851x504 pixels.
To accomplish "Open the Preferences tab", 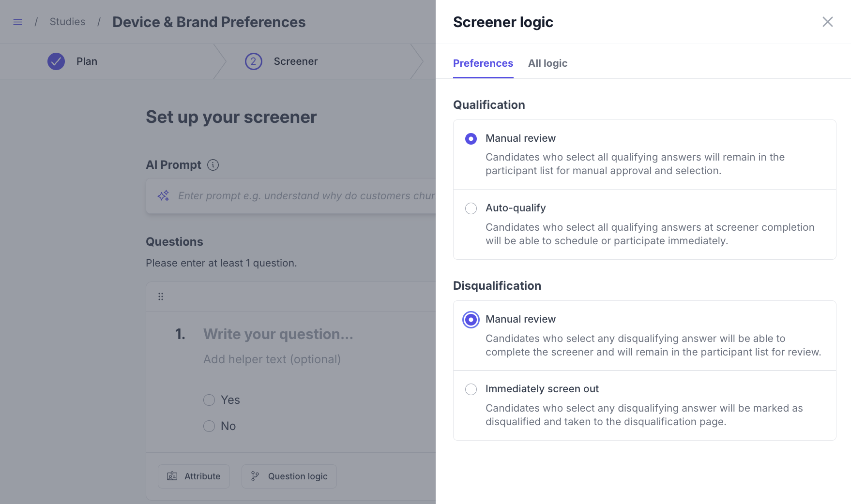I will 483,63.
